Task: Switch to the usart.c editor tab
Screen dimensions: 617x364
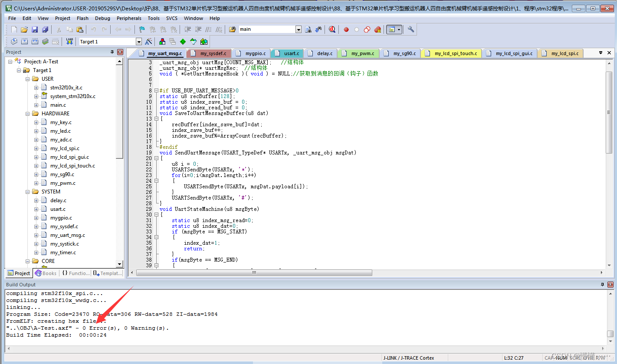Action: click(288, 53)
